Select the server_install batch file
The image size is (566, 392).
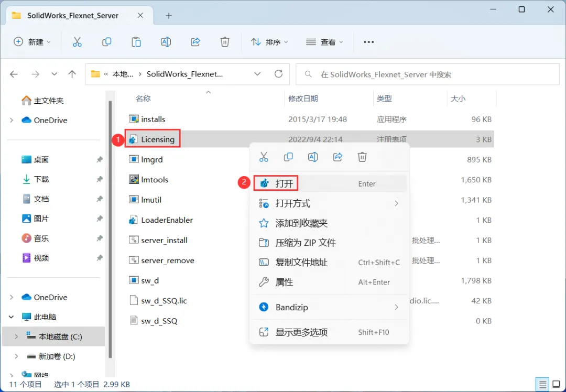(158, 240)
